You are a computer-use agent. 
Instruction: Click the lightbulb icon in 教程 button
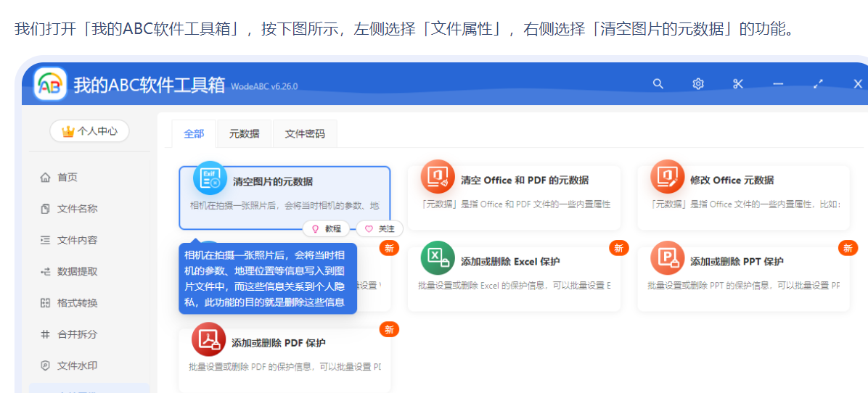click(316, 228)
